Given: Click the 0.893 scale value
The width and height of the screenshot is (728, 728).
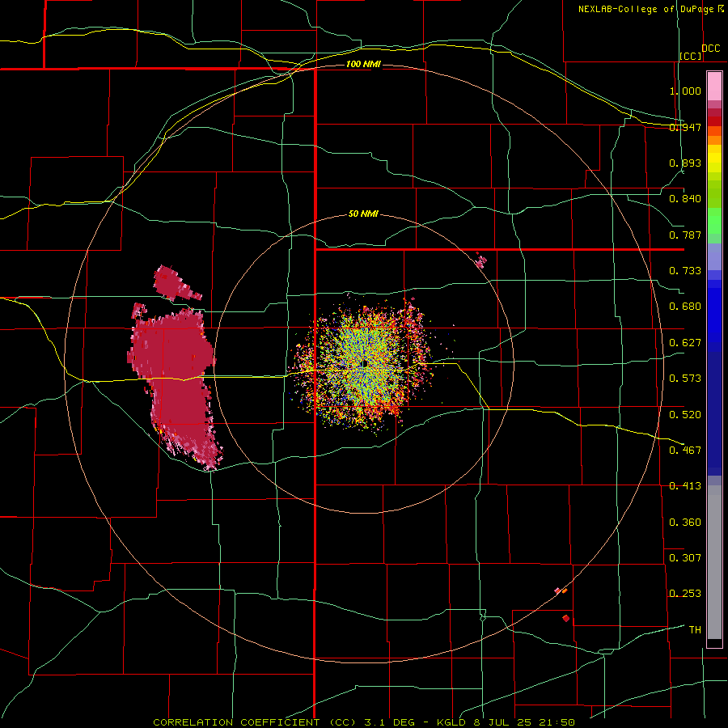Looking at the screenshot, I should click(x=685, y=163).
